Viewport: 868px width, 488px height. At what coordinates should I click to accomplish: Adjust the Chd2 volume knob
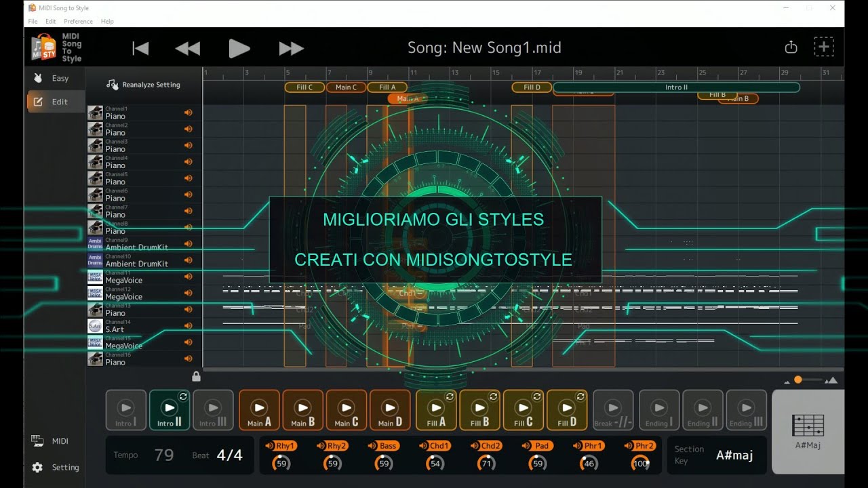(x=486, y=464)
